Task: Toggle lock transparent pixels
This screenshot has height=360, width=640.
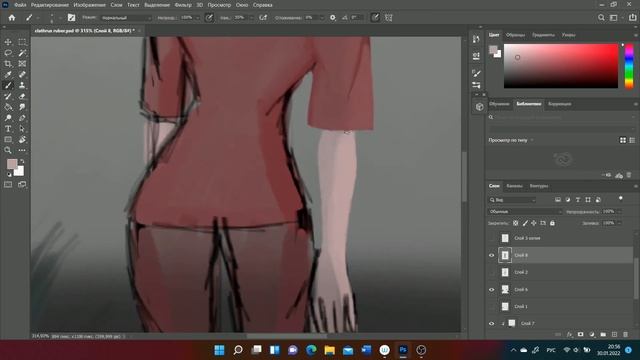Action: [x=516, y=223]
